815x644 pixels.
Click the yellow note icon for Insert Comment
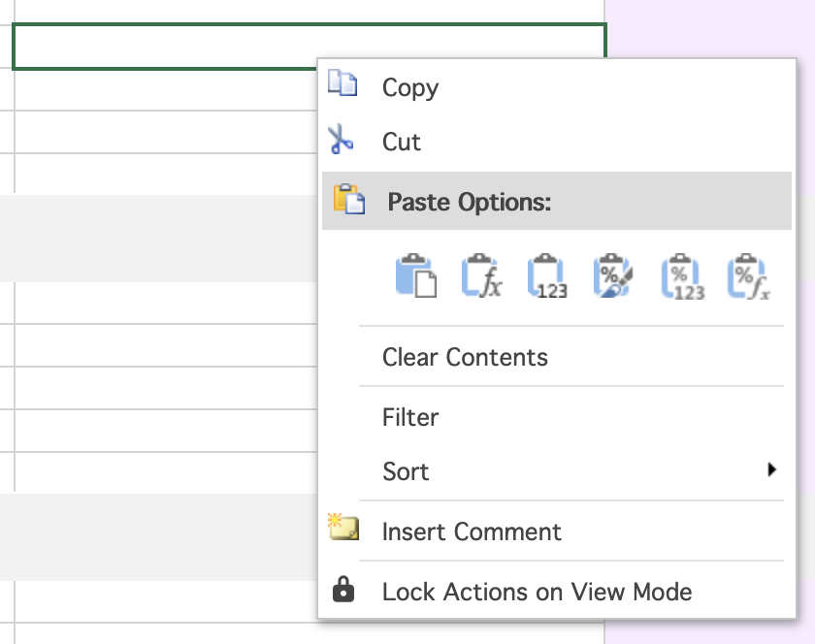point(343,529)
